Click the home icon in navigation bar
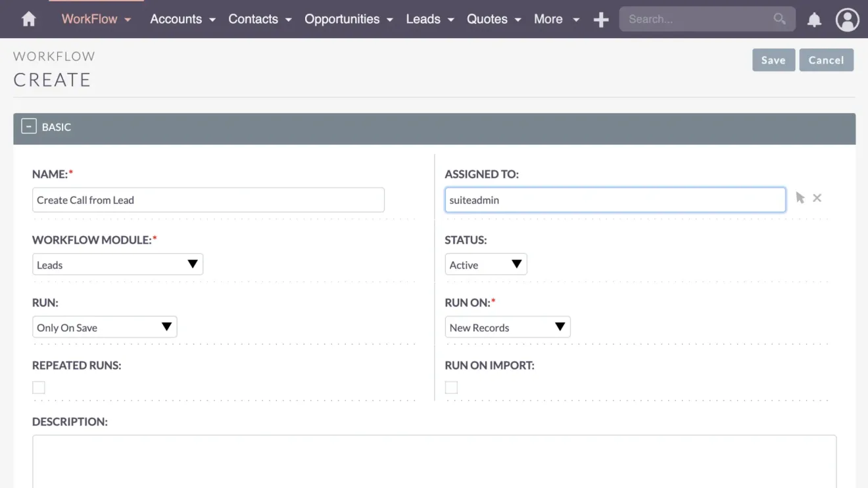868x488 pixels. pyautogui.click(x=28, y=19)
